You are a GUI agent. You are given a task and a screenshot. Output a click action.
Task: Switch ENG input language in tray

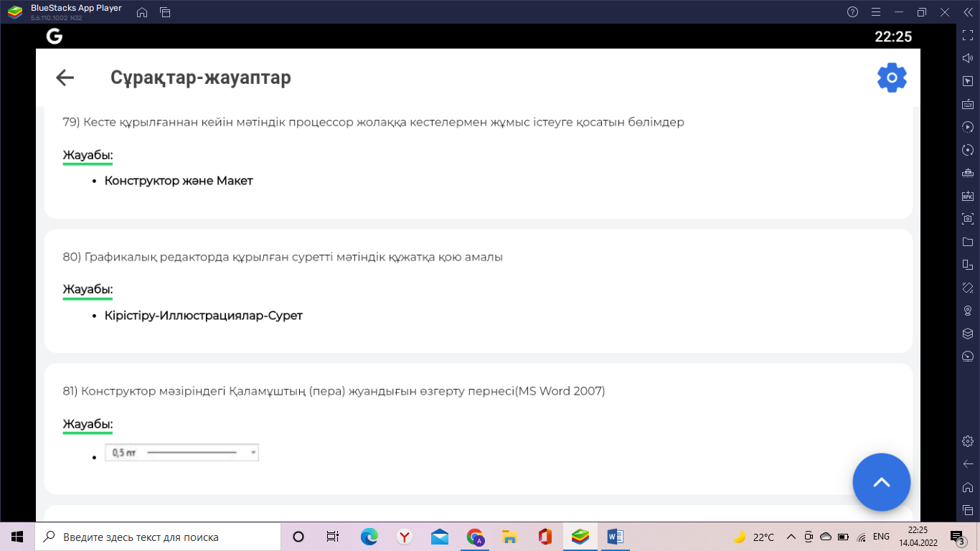pos(881,537)
